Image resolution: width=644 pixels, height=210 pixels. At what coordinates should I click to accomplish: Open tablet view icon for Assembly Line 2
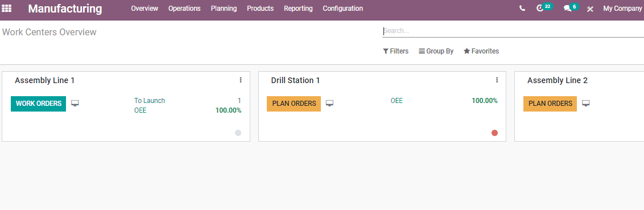click(x=585, y=103)
